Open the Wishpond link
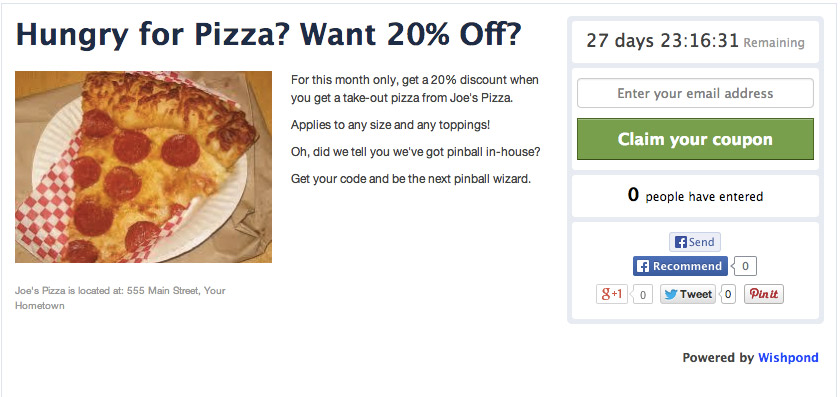This screenshot has height=397, width=840. (788, 357)
